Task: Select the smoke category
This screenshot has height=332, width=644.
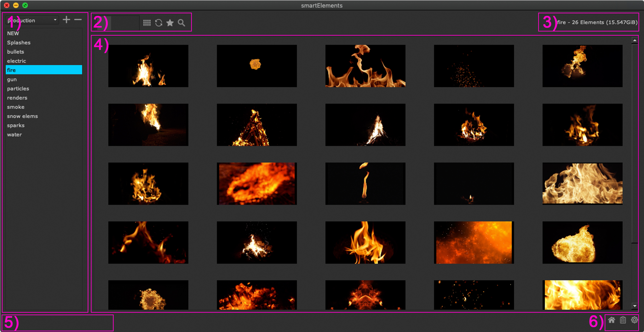Action: [15, 107]
